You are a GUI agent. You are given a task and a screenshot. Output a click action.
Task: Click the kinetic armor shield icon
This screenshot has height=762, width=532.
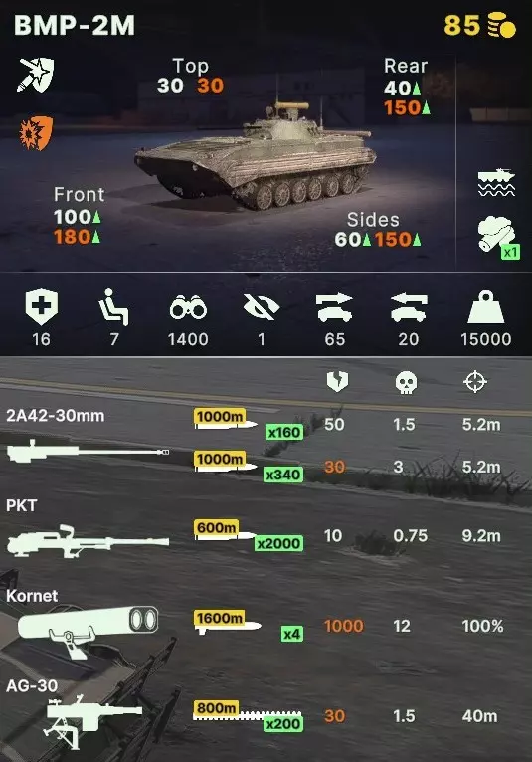pos(36,75)
